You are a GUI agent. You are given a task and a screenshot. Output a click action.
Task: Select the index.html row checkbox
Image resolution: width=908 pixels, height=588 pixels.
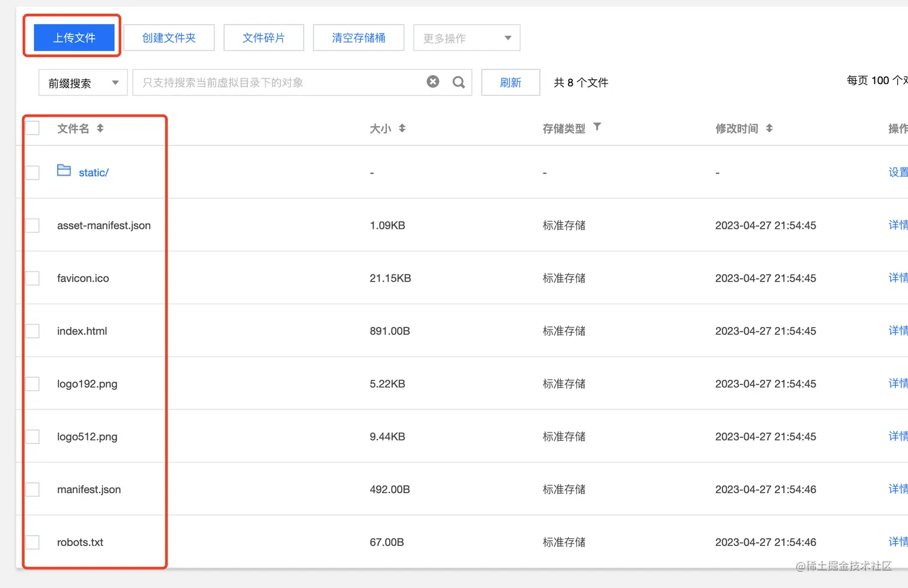(32, 331)
